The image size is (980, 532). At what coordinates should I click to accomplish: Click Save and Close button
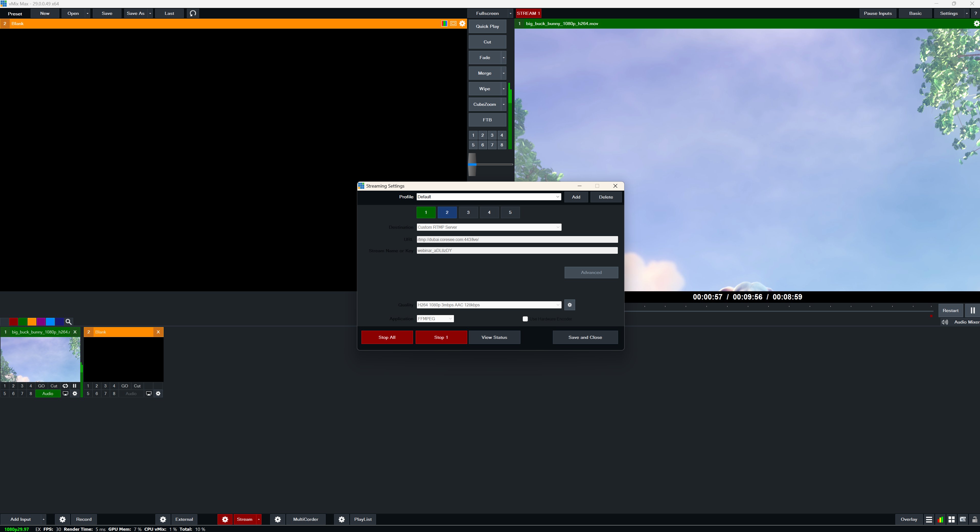coord(585,337)
